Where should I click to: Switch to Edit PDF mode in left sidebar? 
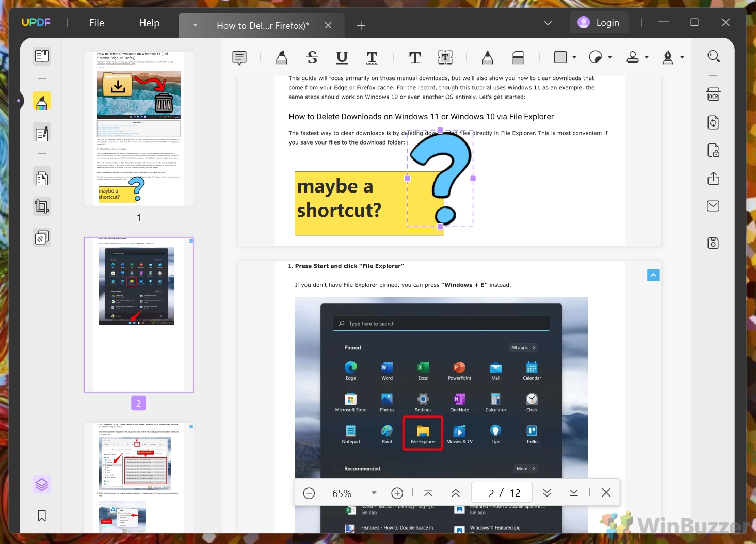42,134
